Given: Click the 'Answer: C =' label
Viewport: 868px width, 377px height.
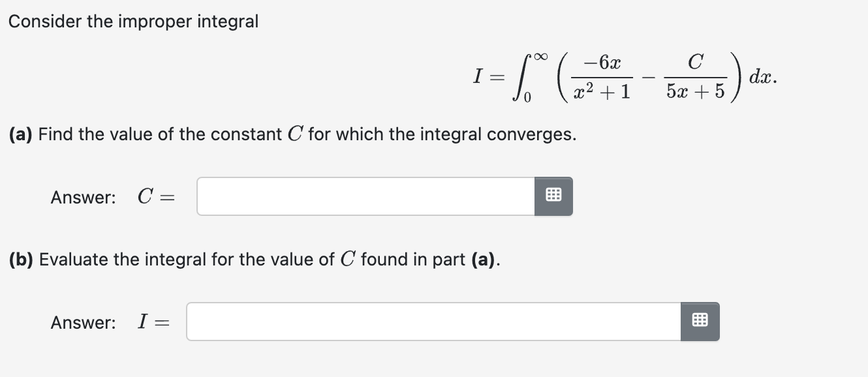Looking at the screenshot, I should point(111,197).
